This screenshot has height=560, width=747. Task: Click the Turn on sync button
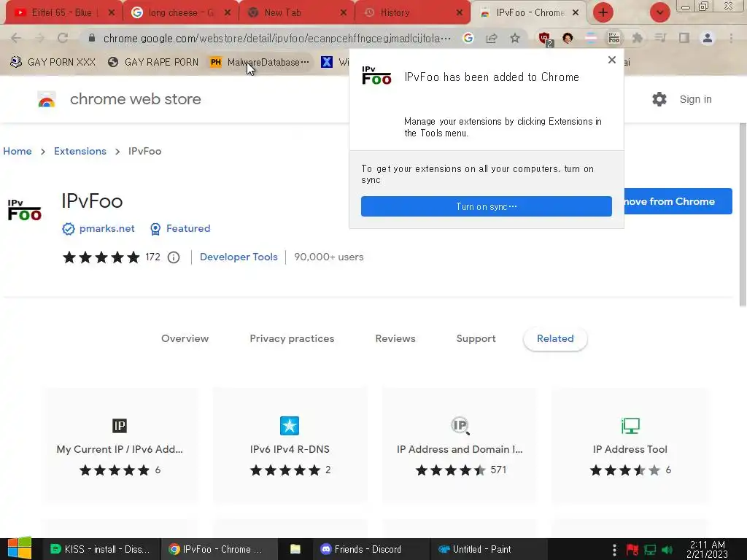point(487,206)
